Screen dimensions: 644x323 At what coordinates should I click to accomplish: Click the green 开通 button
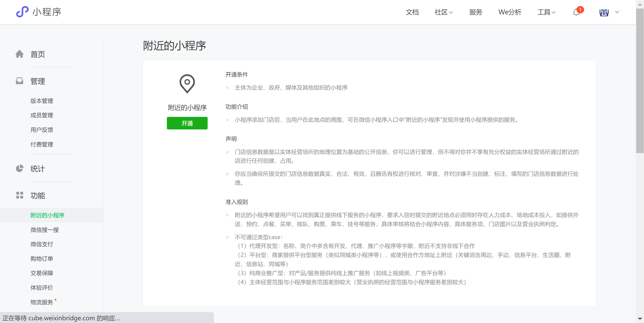tap(187, 123)
